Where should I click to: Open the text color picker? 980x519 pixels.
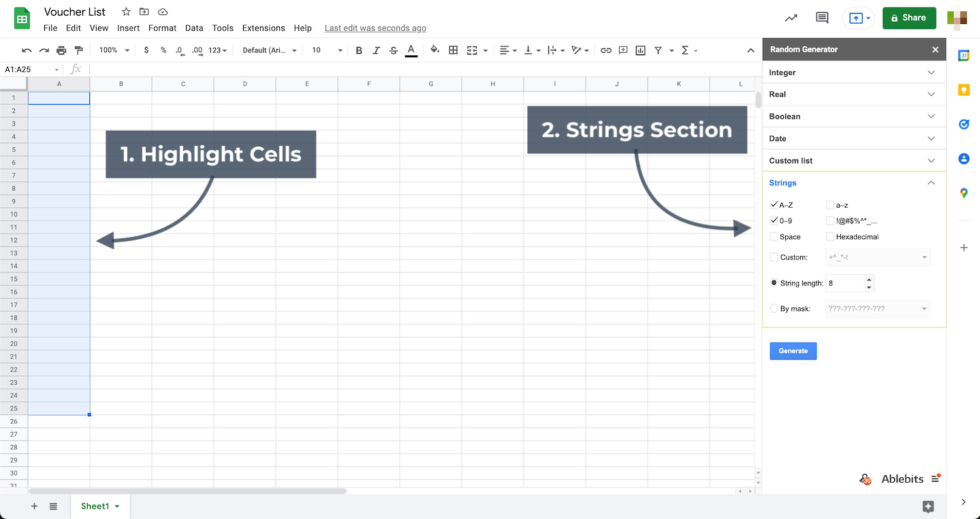pyautogui.click(x=411, y=50)
